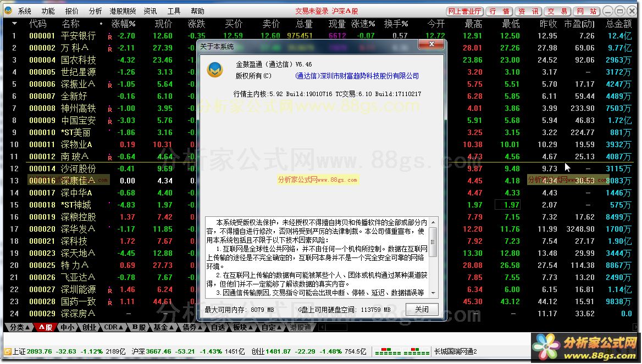
Task: Click the R marker on 平安银行 row
Action: point(110,37)
